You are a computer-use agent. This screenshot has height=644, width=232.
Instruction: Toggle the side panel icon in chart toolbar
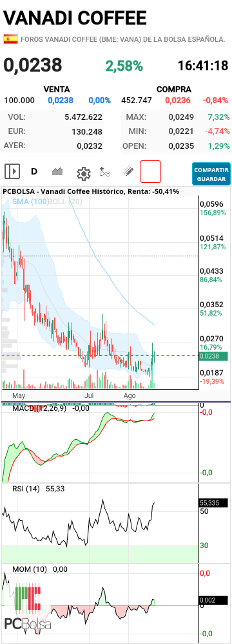[x=12, y=171]
